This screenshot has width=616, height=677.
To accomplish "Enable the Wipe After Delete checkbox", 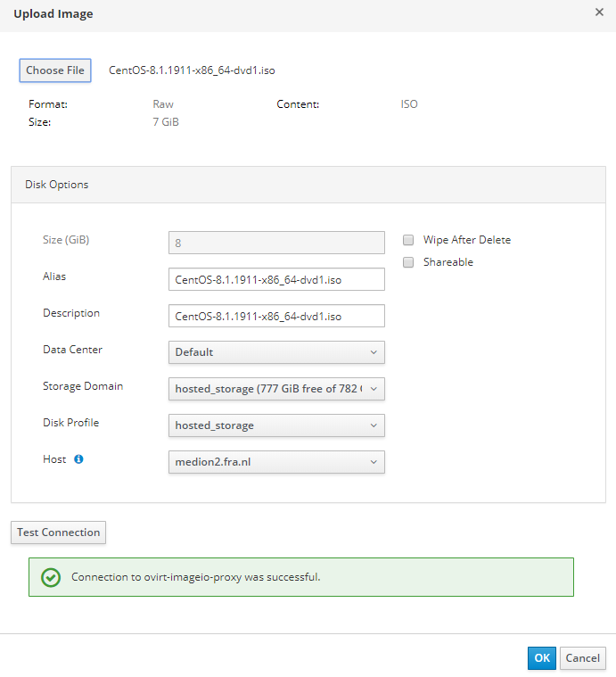I will click(x=408, y=240).
